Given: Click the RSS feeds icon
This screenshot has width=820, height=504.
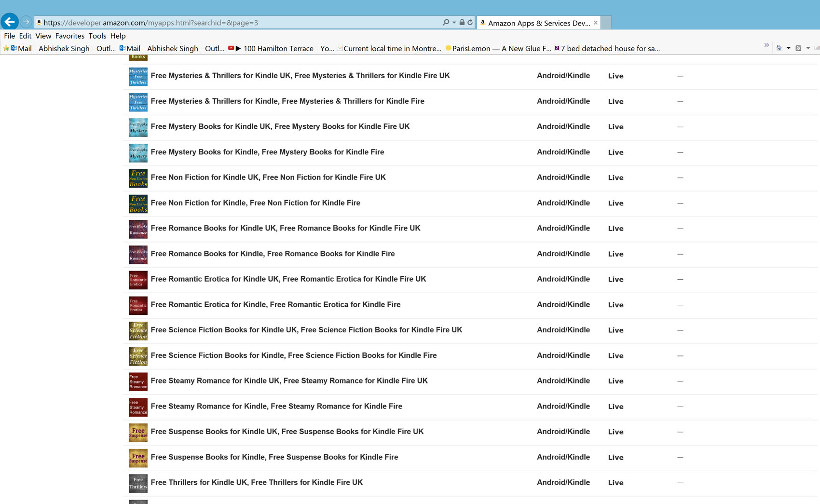Looking at the screenshot, I should pos(798,48).
